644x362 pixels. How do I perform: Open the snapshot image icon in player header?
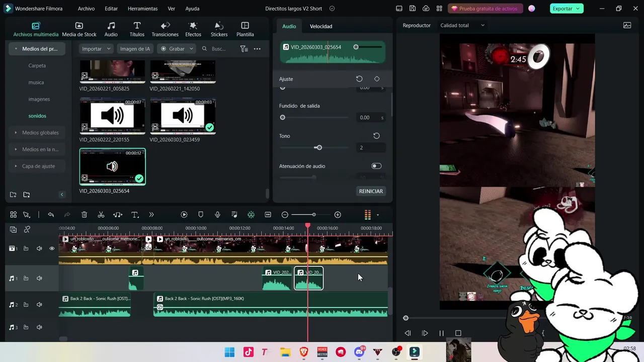pos(627,25)
